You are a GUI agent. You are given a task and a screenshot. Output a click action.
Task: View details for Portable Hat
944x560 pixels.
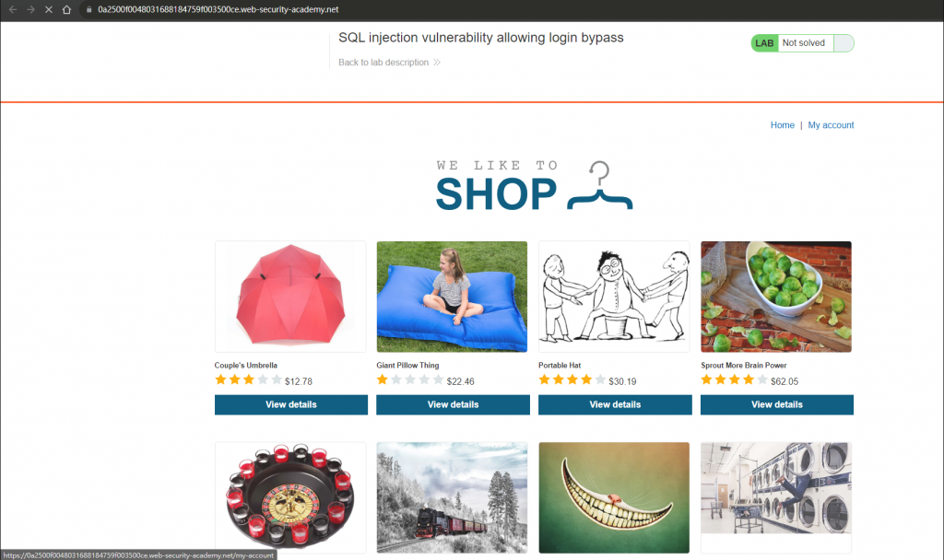tap(615, 405)
